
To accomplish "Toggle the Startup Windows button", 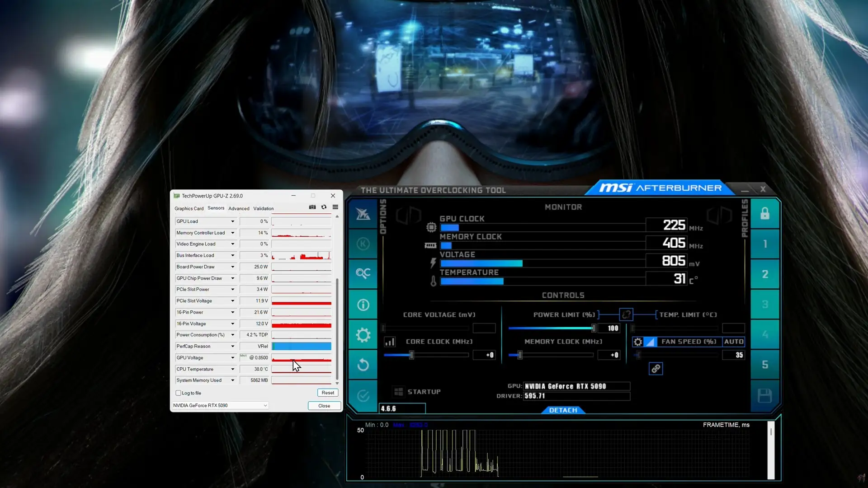I will pyautogui.click(x=399, y=392).
